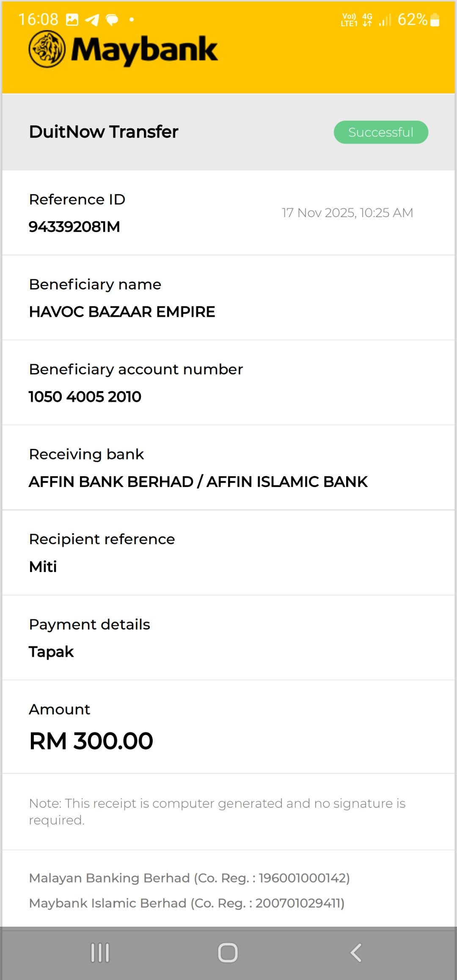Viewport: 457px width, 980px height.
Task: Tap the Reference ID 943392081M
Action: click(74, 227)
